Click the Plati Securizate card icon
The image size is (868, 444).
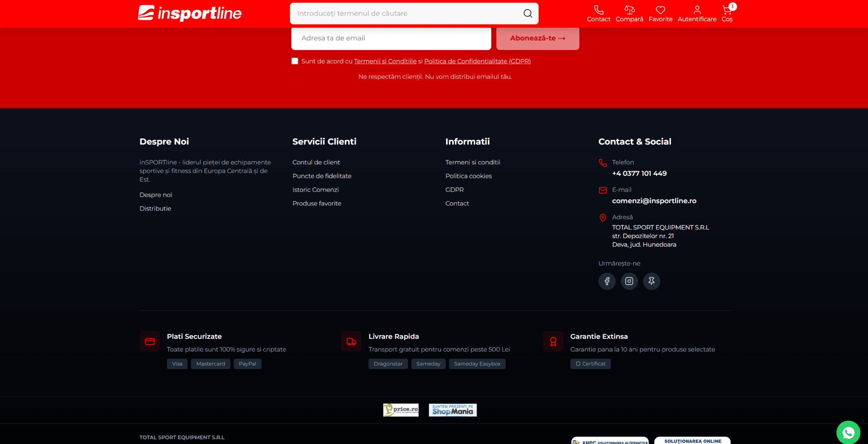coord(150,341)
